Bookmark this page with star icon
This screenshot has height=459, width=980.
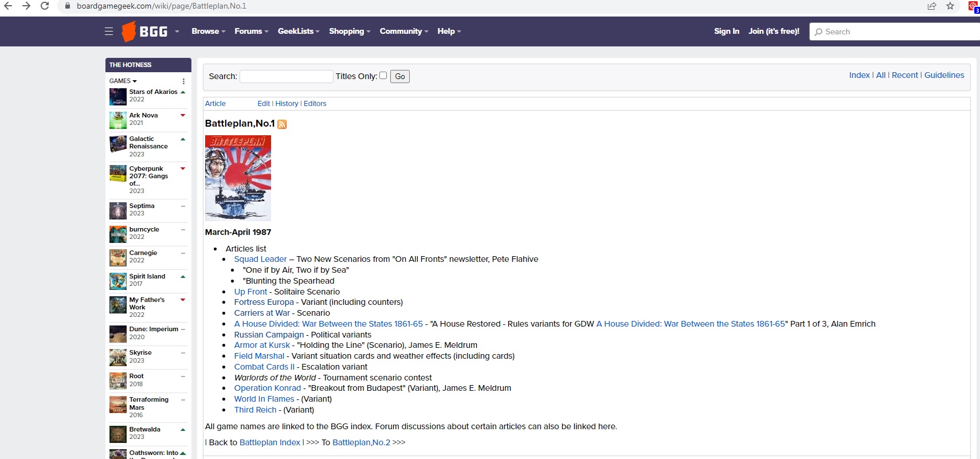950,6
